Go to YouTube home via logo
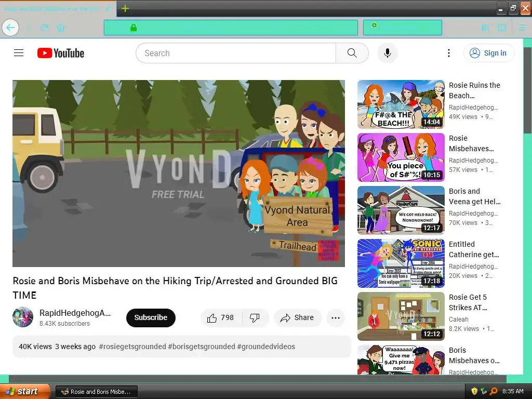This screenshot has height=399, width=532. [61, 53]
